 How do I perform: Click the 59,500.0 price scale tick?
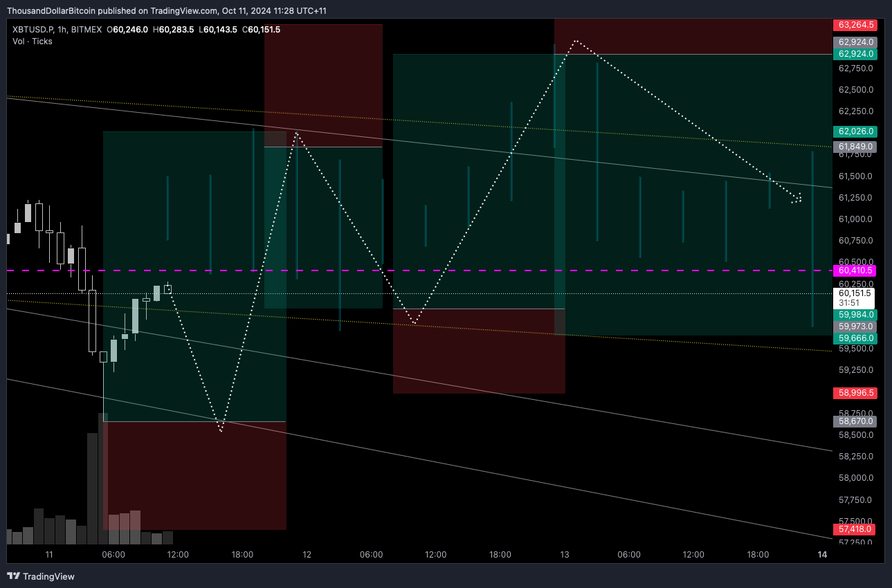856,349
